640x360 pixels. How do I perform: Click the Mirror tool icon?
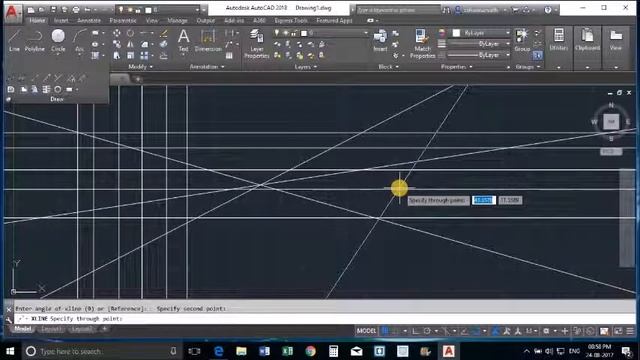tap(130, 44)
